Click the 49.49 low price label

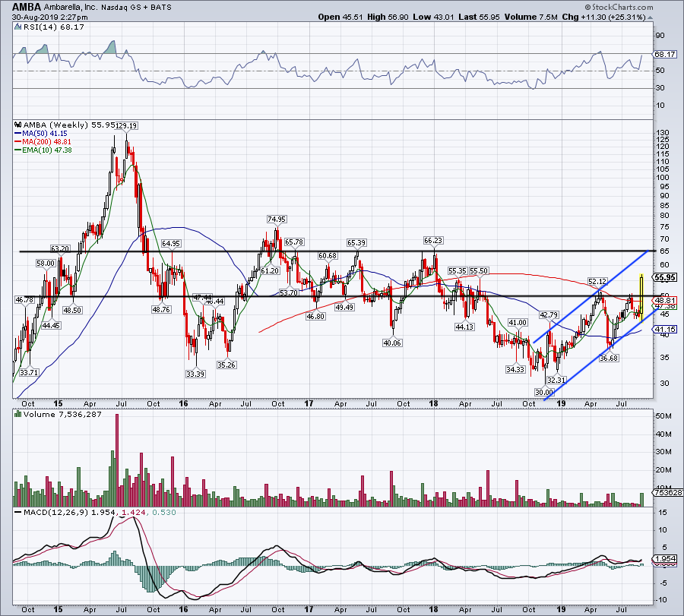point(344,308)
